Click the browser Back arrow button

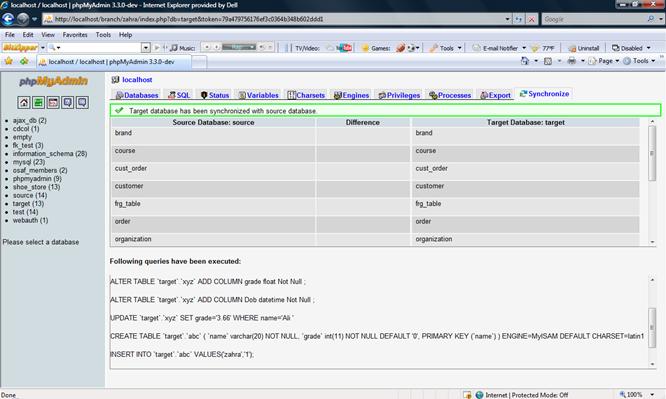tap(8, 19)
